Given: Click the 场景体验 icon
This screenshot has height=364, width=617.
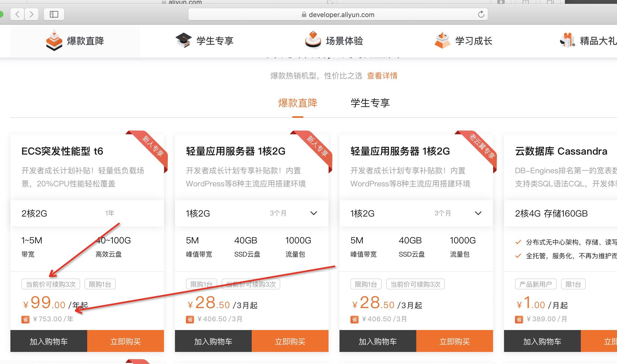Looking at the screenshot, I should (x=313, y=40).
